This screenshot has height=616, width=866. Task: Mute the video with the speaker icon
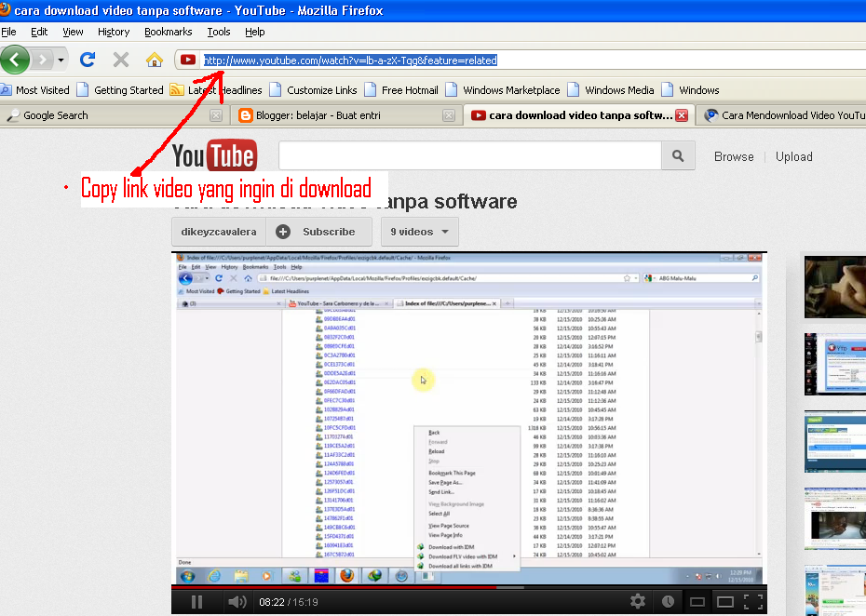[237, 602]
